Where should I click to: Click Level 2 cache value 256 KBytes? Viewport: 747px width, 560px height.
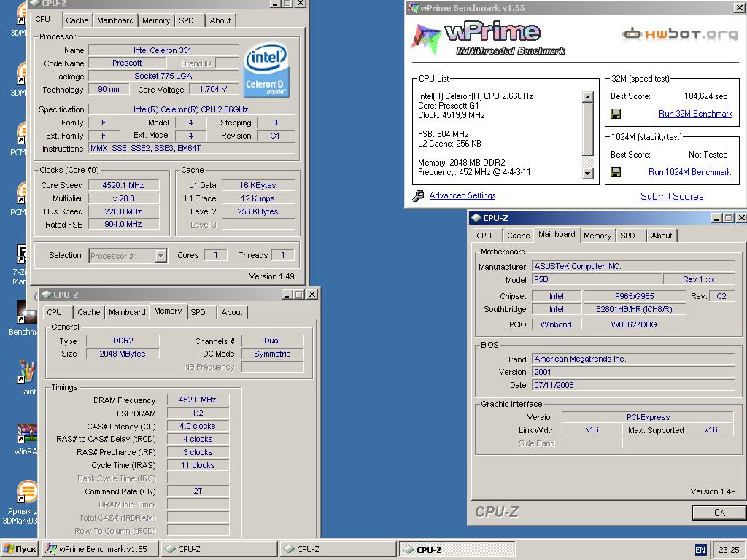(x=258, y=211)
